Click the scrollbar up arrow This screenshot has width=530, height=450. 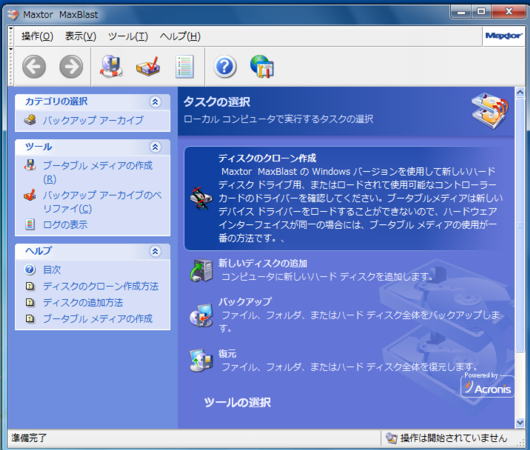[x=520, y=92]
